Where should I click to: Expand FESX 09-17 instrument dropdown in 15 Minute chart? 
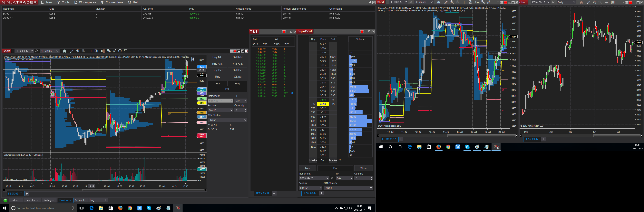(x=24, y=51)
